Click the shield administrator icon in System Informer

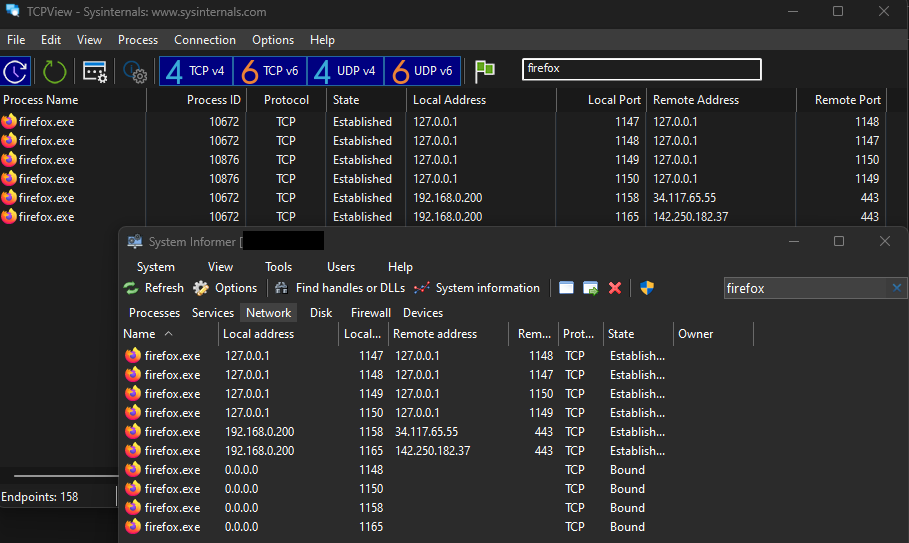[647, 288]
